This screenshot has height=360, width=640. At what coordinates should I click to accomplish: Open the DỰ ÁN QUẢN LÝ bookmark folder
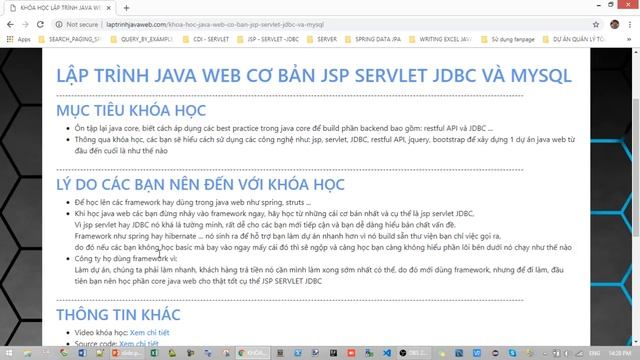pos(574,39)
